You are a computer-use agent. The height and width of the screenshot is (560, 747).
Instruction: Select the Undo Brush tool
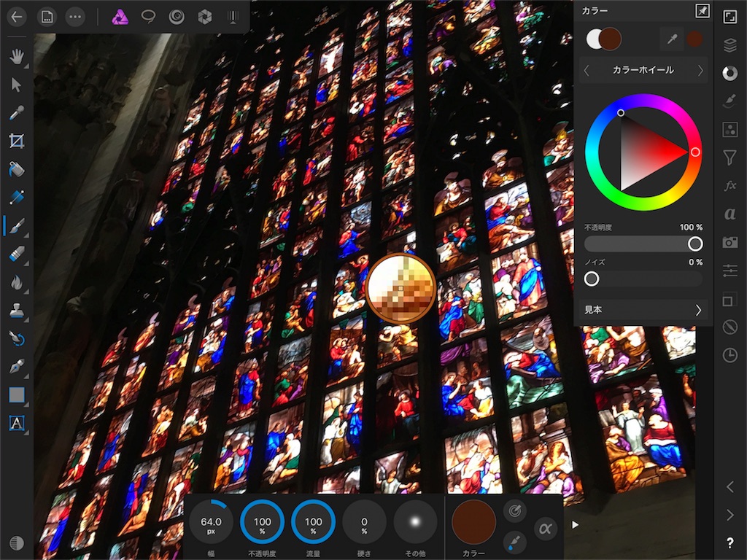click(x=17, y=338)
